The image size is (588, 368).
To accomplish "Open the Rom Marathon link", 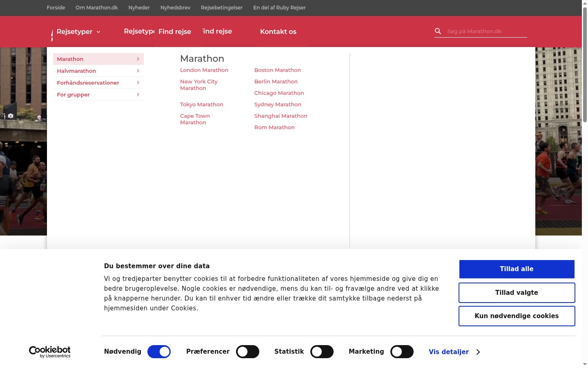I will click(274, 127).
